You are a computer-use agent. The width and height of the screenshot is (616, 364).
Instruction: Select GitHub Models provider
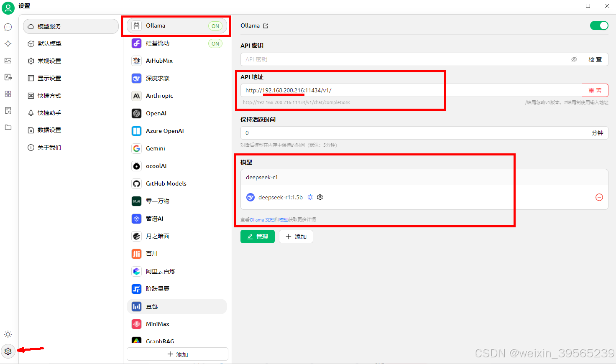click(x=176, y=184)
